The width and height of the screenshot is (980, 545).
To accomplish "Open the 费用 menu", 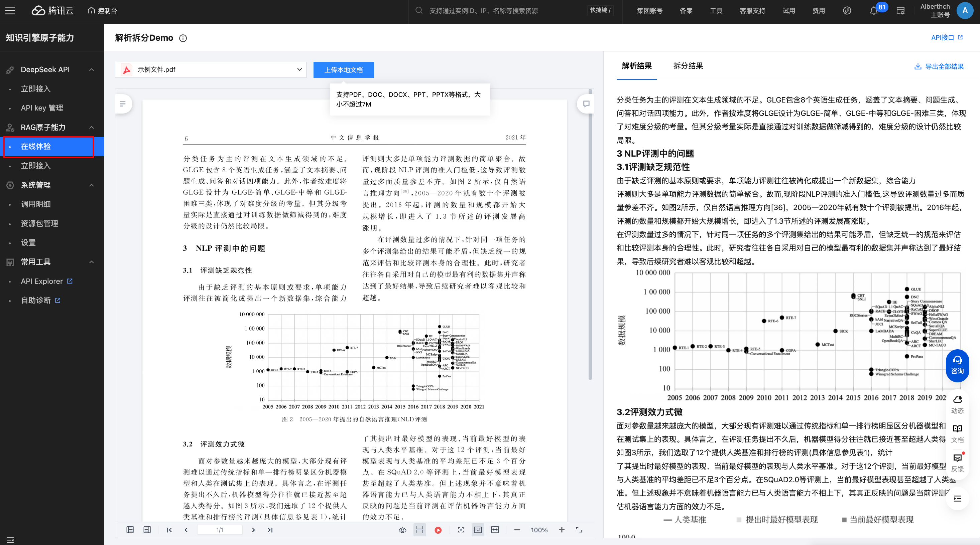I will (x=818, y=11).
